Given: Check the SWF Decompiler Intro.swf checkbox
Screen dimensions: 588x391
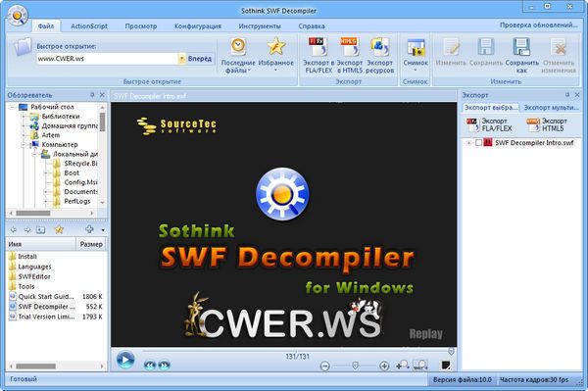Looking at the screenshot, I should tap(478, 143).
